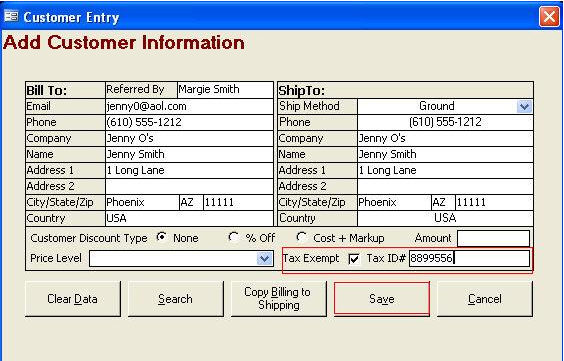Click the Tax ID# field with 8899556
Viewport: 564px width, 361px height.
[469, 258]
